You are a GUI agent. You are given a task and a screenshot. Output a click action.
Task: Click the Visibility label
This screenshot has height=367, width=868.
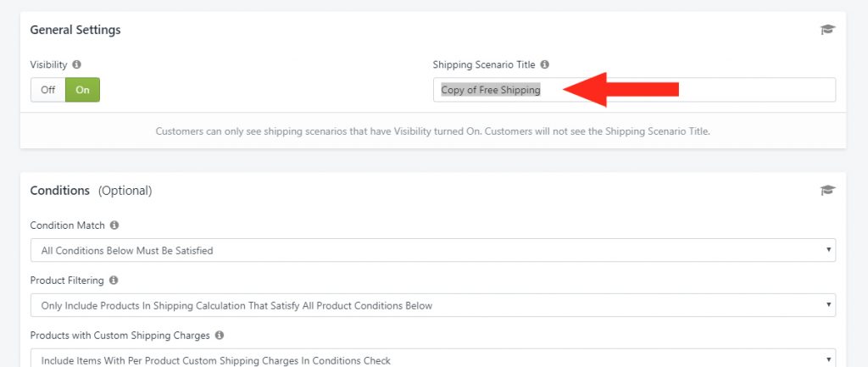coord(48,64)
